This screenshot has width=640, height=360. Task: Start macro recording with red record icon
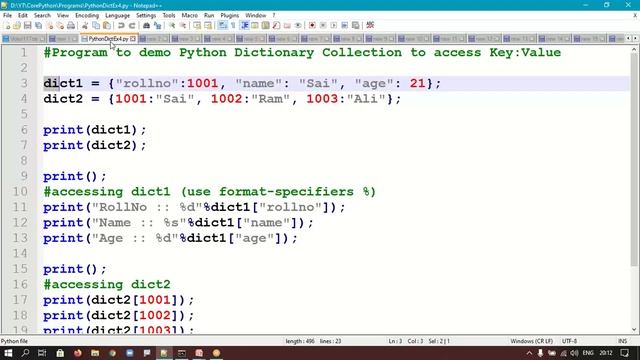[x=312, y=25]
